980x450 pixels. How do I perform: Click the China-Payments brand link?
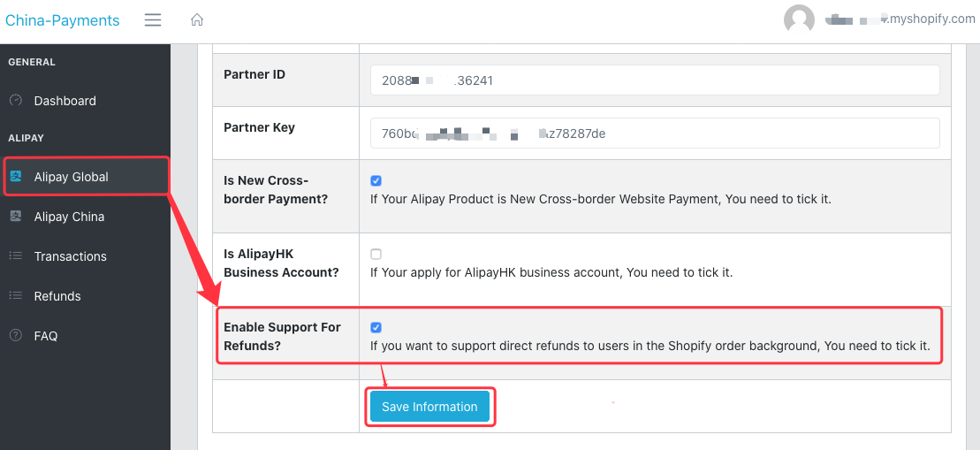63,20
